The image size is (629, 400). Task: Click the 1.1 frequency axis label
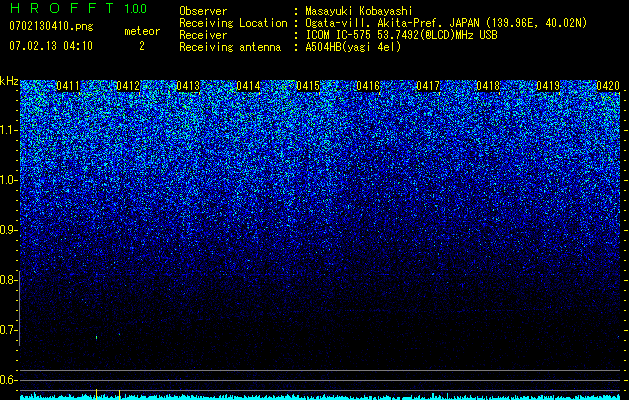coord(9,130)
